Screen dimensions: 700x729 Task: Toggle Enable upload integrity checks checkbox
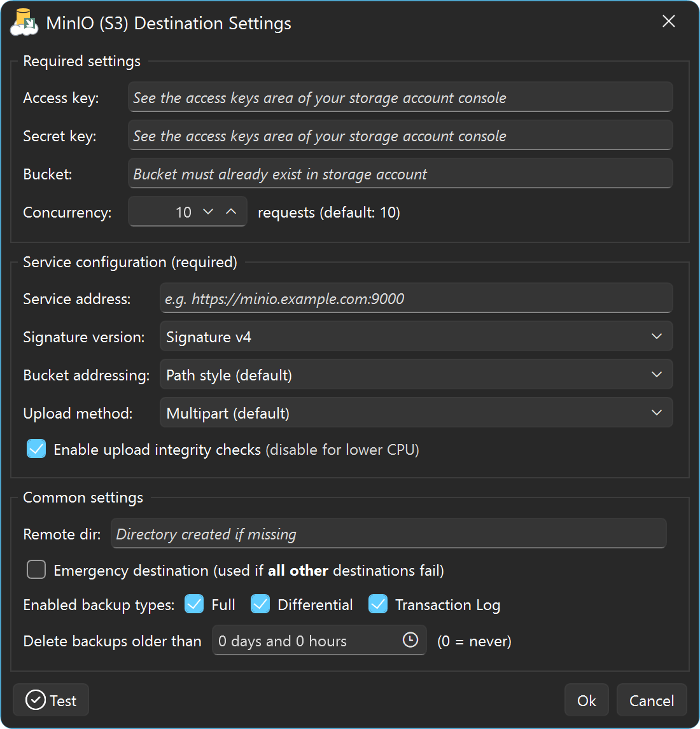pyautogui.click(x=36, y=449)
